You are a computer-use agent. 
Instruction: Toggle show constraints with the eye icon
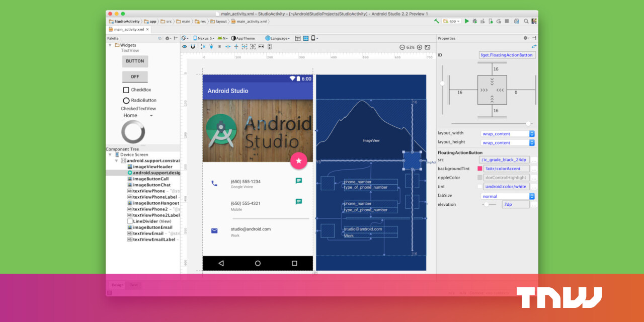click(x=185, y=47)
